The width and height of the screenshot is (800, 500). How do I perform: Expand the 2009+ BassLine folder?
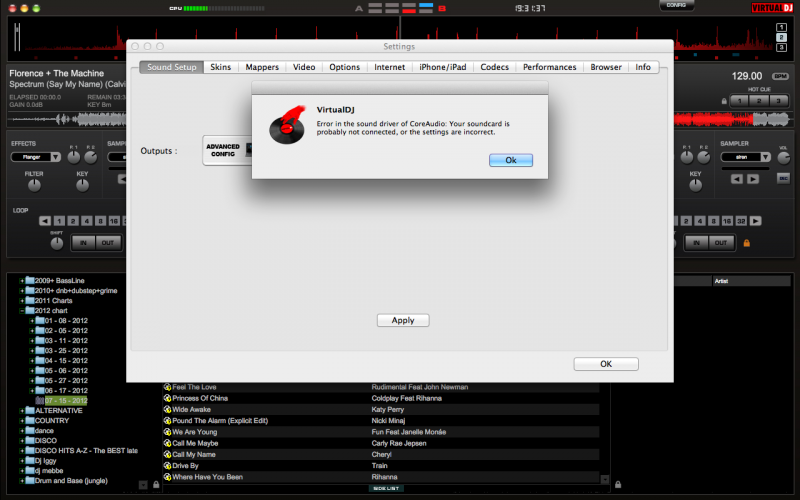tap(22, 281)
